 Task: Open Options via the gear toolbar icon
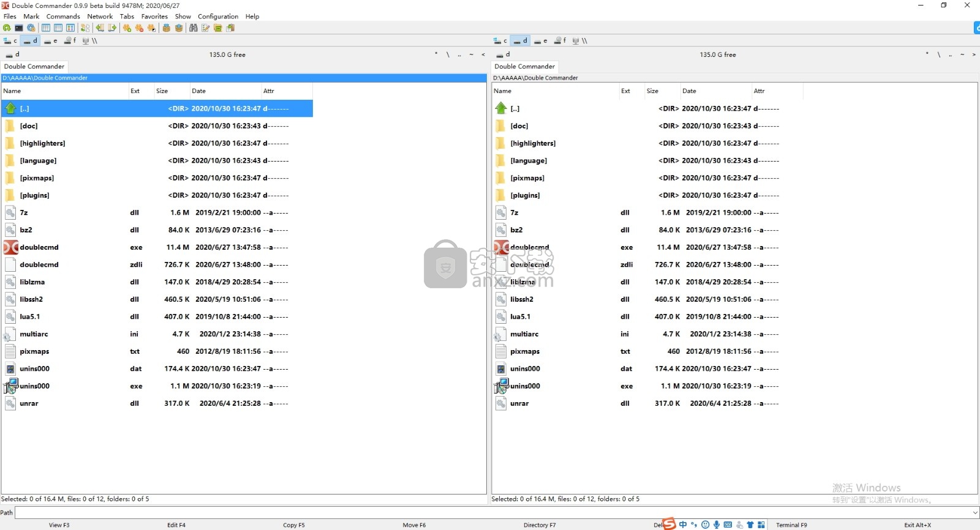click(x=31, y=28)
